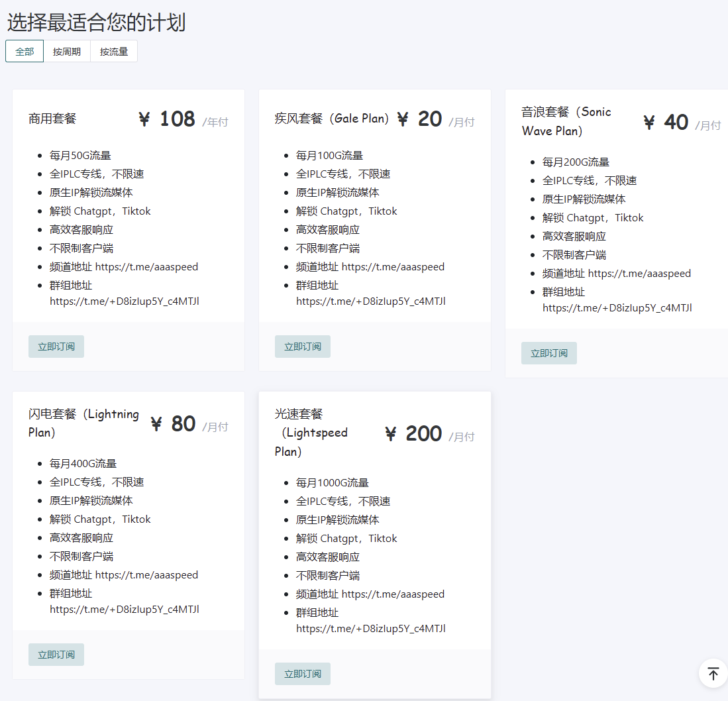Click the channel URL in Lightning Plan card

[146, 574]
